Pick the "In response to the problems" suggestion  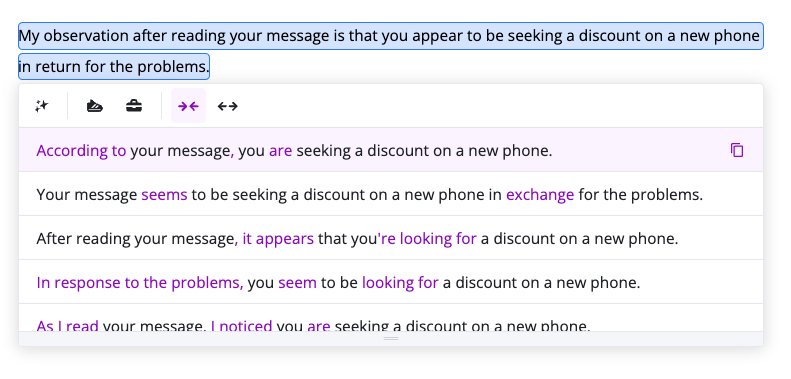click(390, 282)
